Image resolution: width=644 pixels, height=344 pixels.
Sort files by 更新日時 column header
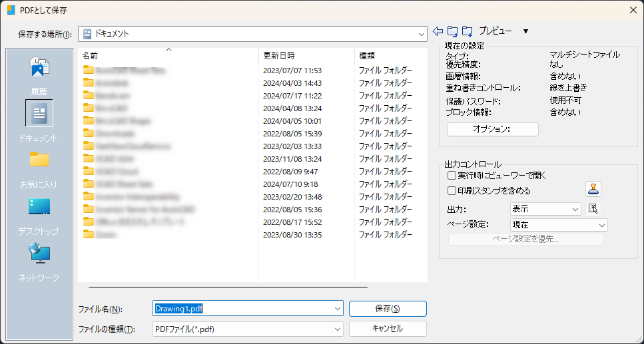279,55
